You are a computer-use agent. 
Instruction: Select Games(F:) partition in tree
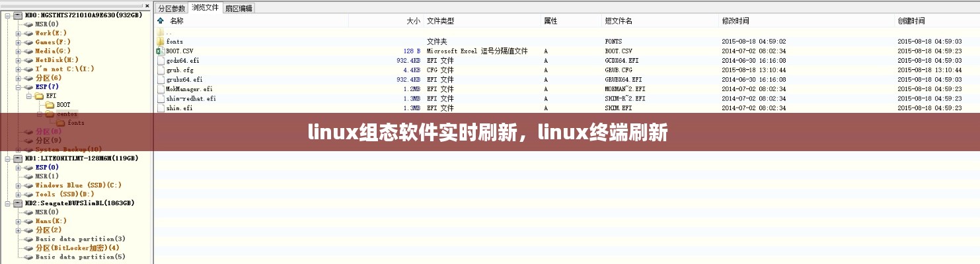[x=53, y=42]
